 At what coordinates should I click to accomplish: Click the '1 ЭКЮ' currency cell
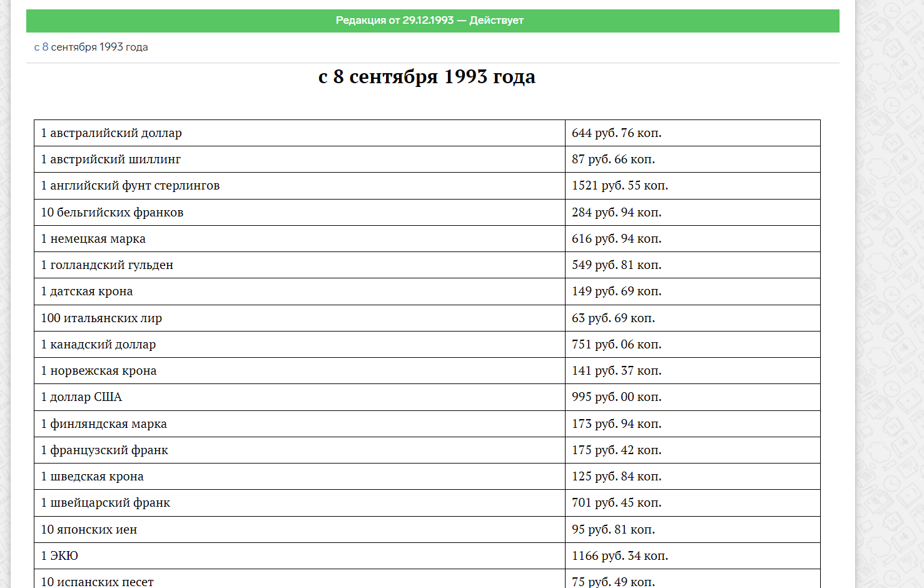pos(300,556)
